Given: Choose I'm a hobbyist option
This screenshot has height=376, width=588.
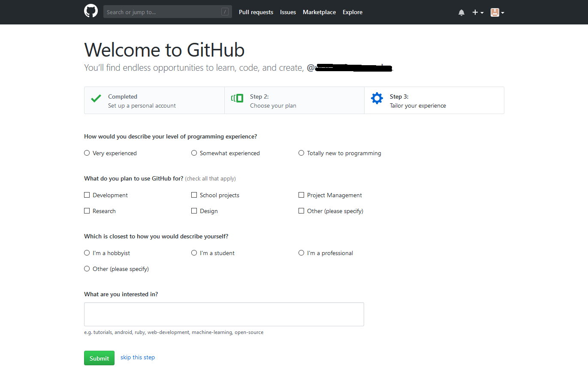Looking at the screenshot, I should click(x=87, y=253).
